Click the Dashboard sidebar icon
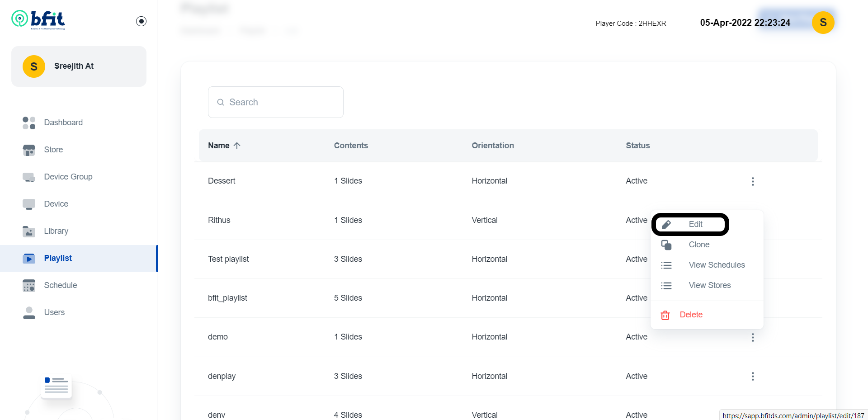 coord(29,123)
